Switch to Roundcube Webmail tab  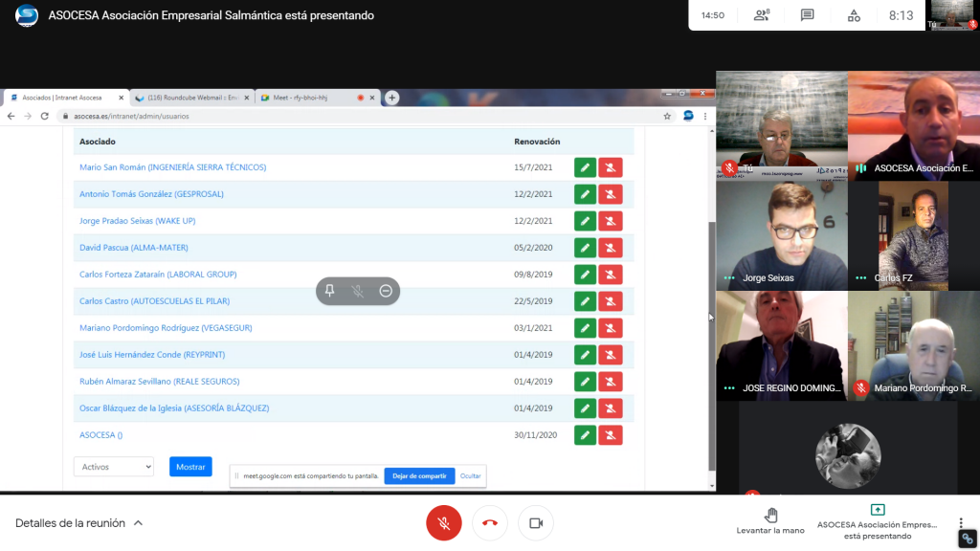pos(192,98)
